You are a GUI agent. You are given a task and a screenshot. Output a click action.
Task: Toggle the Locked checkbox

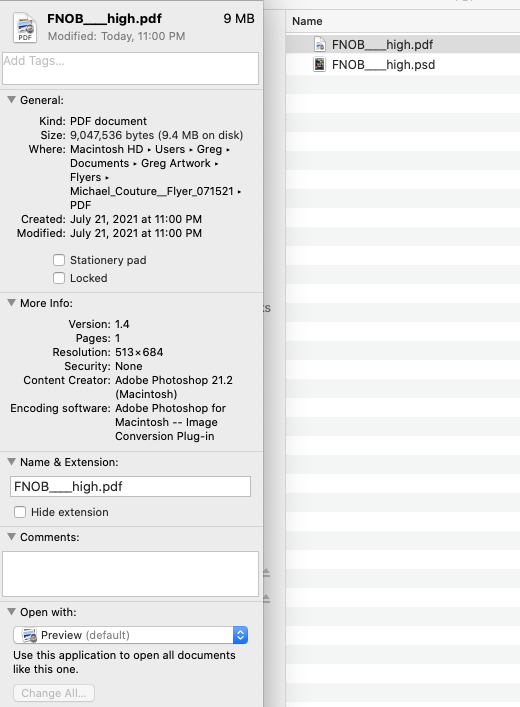tap(59, 278)
